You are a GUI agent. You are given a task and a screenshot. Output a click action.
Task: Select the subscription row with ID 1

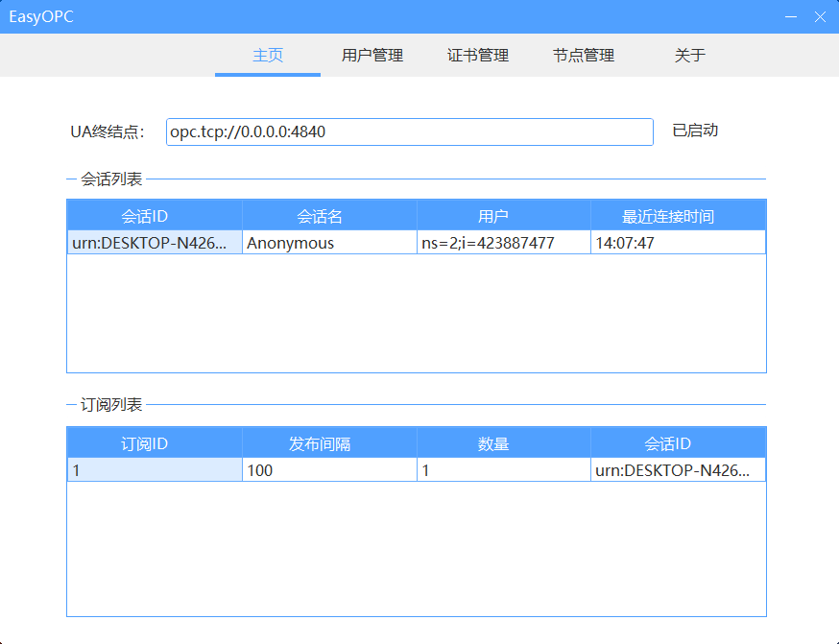click(x=154, y=468)
